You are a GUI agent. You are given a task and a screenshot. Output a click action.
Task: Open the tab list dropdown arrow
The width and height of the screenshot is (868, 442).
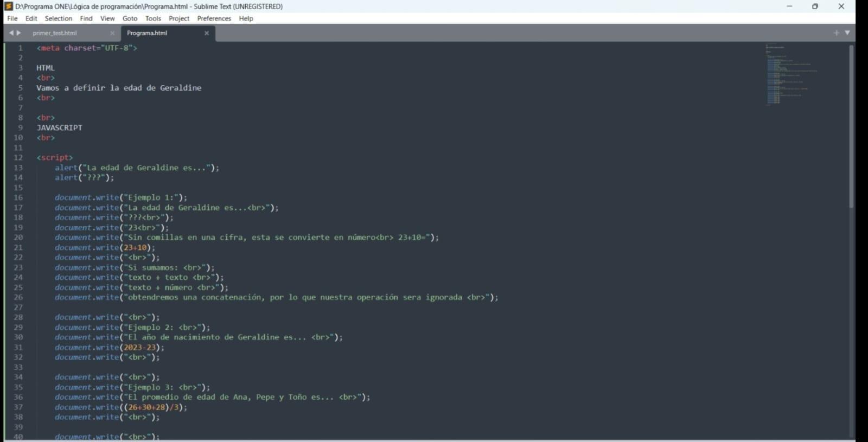[847, 33]
